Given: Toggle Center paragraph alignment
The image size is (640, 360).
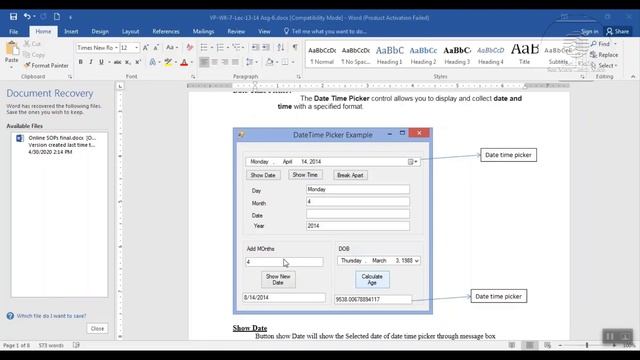Looking at the screenshot, I should pyautogui.click(x=215, y=62).
